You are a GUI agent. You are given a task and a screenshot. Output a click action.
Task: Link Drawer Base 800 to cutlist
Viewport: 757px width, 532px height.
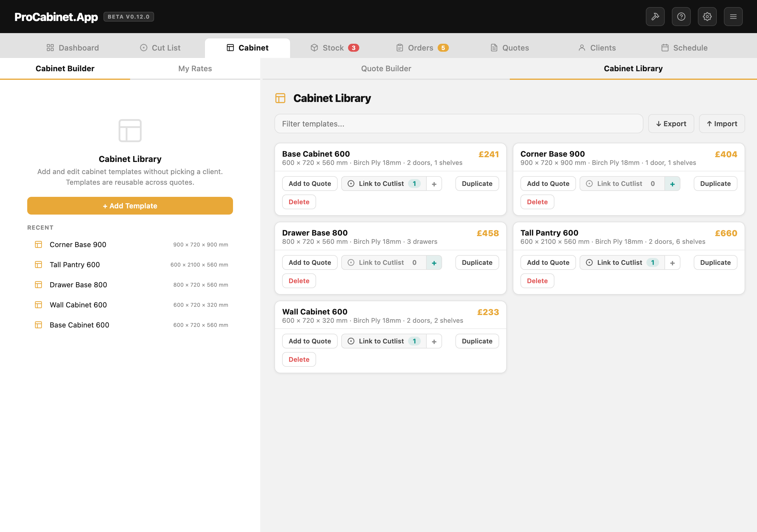pos(384,262)
